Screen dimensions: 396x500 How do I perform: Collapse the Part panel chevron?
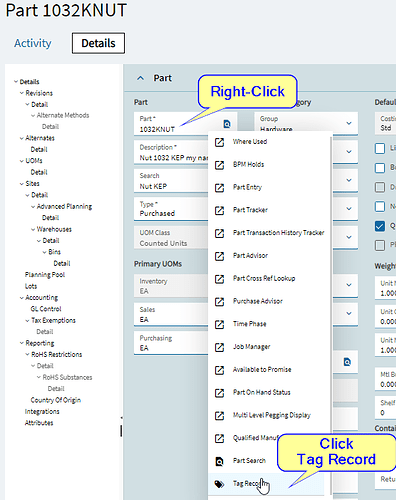pos(141,78)
